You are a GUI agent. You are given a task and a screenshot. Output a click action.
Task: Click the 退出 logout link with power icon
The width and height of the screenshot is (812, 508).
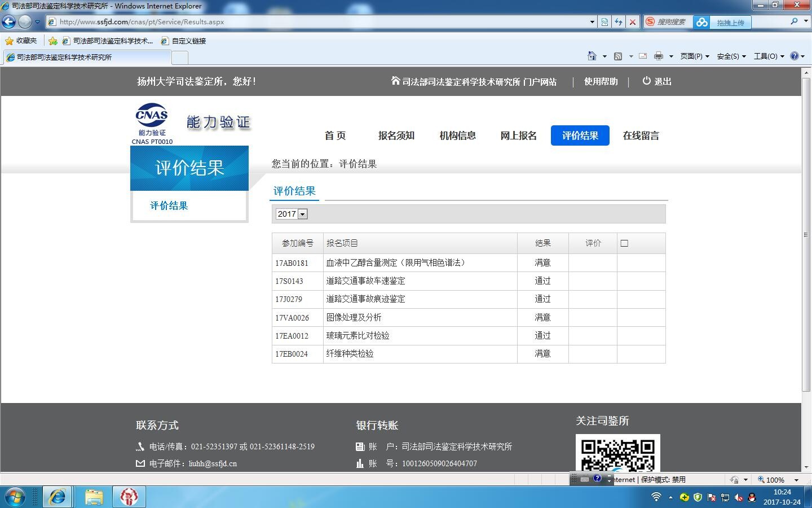click(657, 81)
